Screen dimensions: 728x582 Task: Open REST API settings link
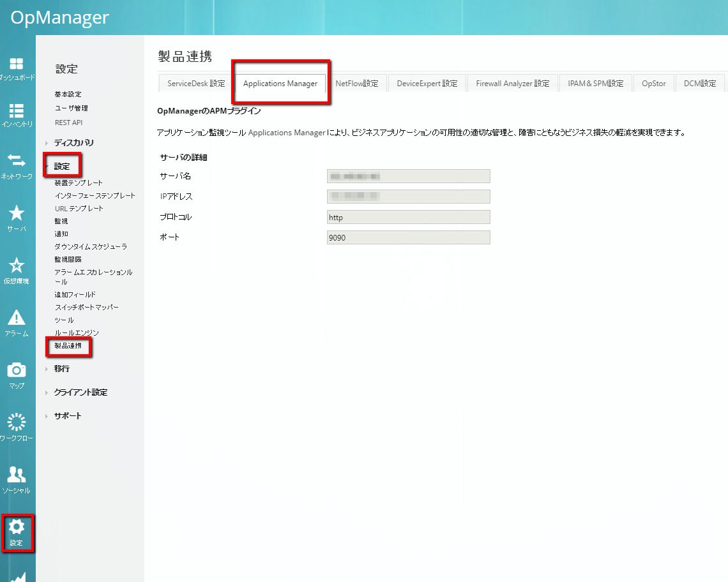pyautogui.click(x=68, y=123)
